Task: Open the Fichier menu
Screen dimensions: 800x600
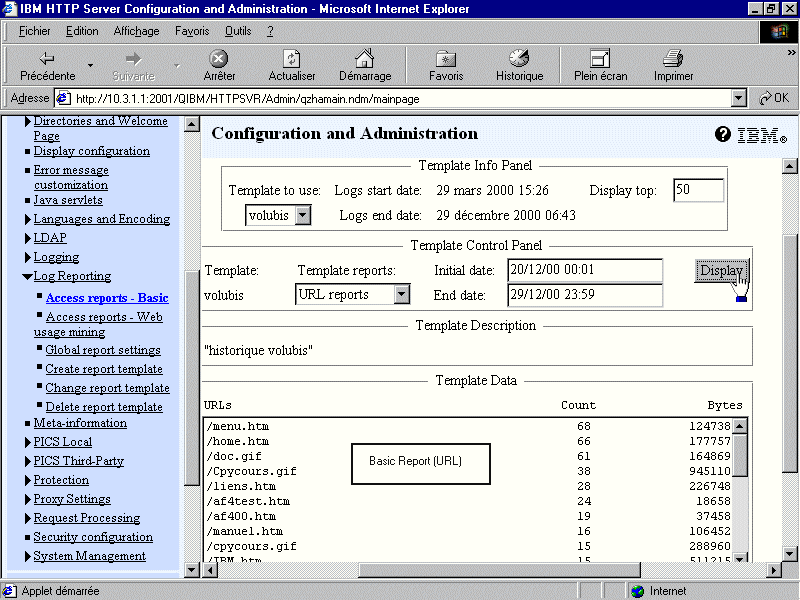Action: [x=34, y=31]
